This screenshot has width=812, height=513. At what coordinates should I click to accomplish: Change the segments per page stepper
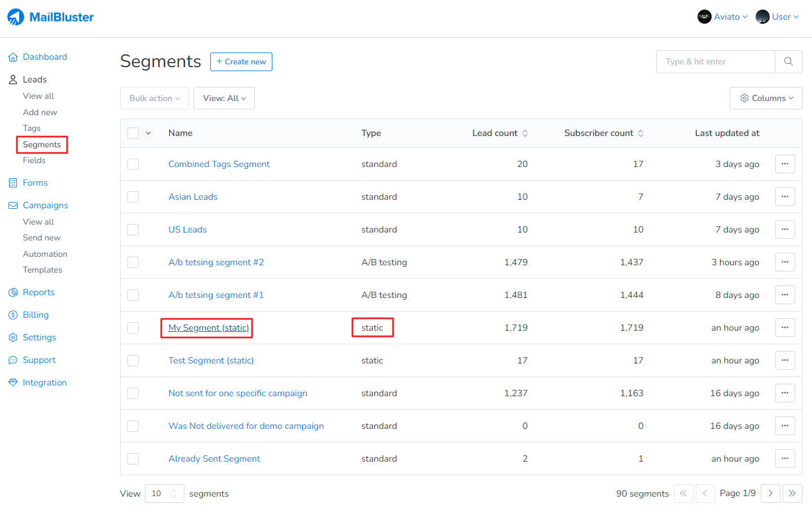pos(173,493)
